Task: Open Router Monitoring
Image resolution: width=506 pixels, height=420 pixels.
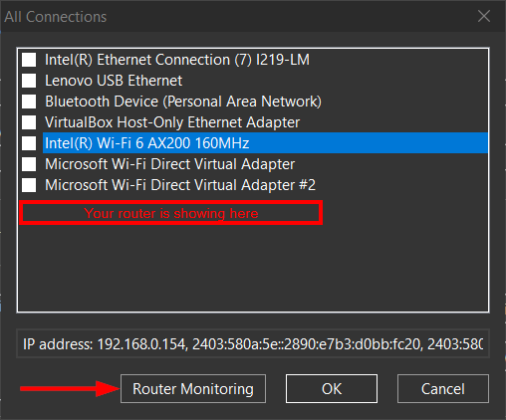Action: (x=193, y=389)
